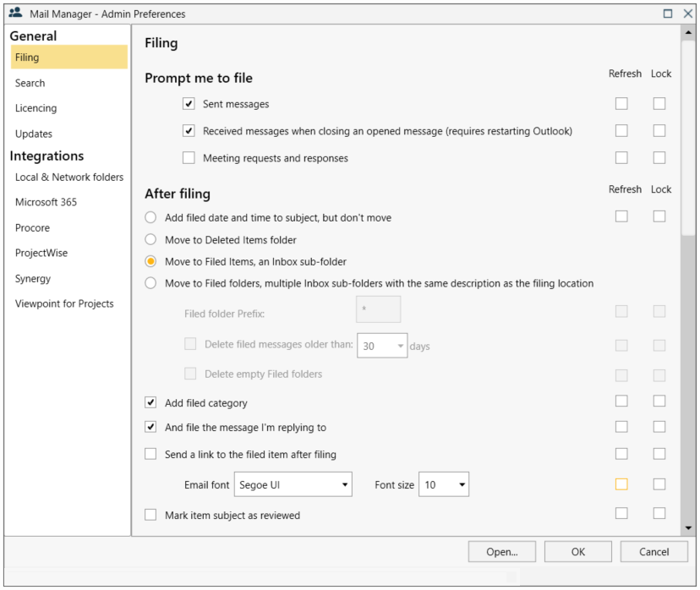Viewport: 700px width, 590px height.
Task: Select Local & Network folders in sidebar
Action: click(69, 177)
